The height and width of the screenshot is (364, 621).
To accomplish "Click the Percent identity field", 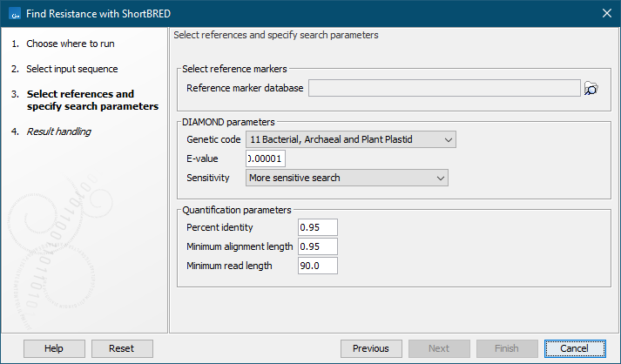I will [317, 227].
